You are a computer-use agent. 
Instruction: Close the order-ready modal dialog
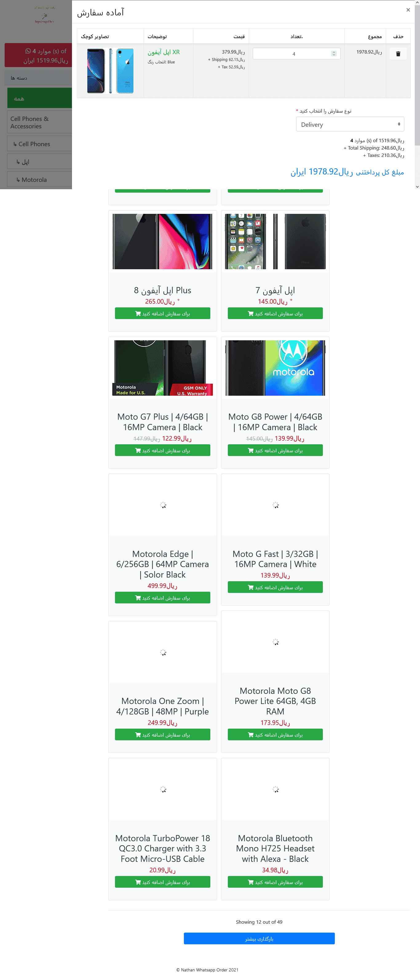click(408, 10)
